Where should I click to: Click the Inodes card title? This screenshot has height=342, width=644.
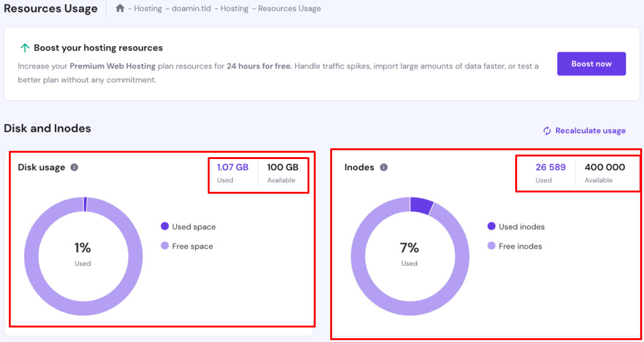359,167
